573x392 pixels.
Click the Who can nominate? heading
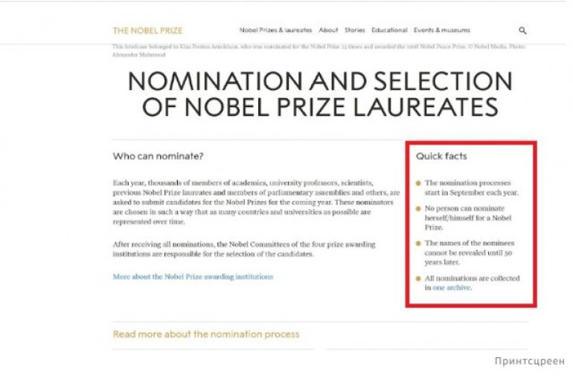point(158,156)
